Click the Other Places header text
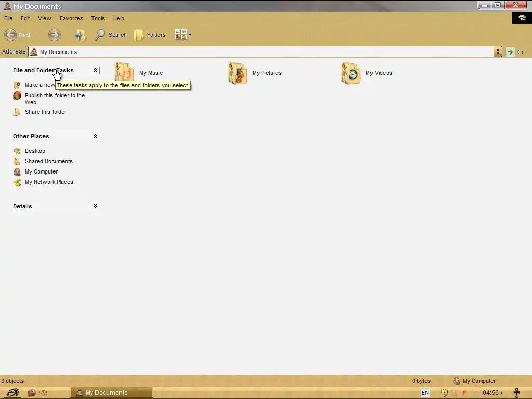Screen dimensions: 532x399 31,136
